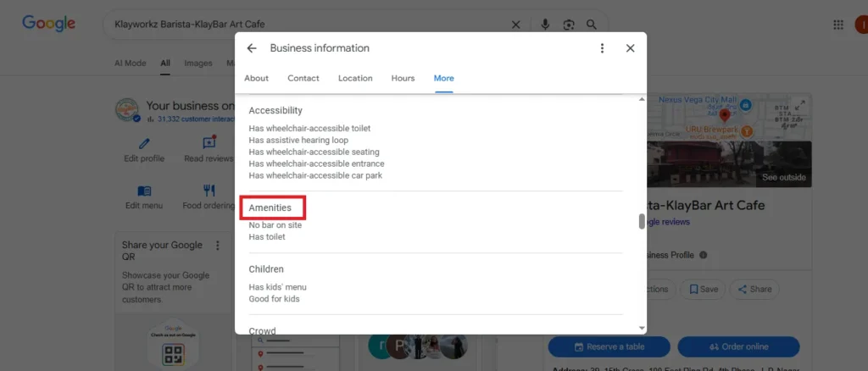Open the three-dot menu in Business information

(x=602, y=48)
